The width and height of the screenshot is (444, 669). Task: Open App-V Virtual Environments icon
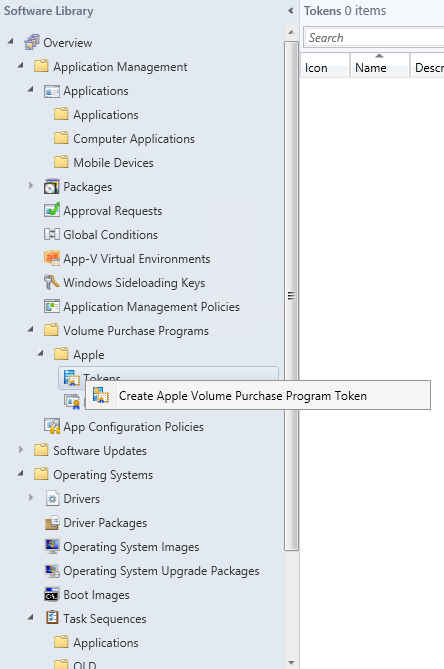(52, 259)
